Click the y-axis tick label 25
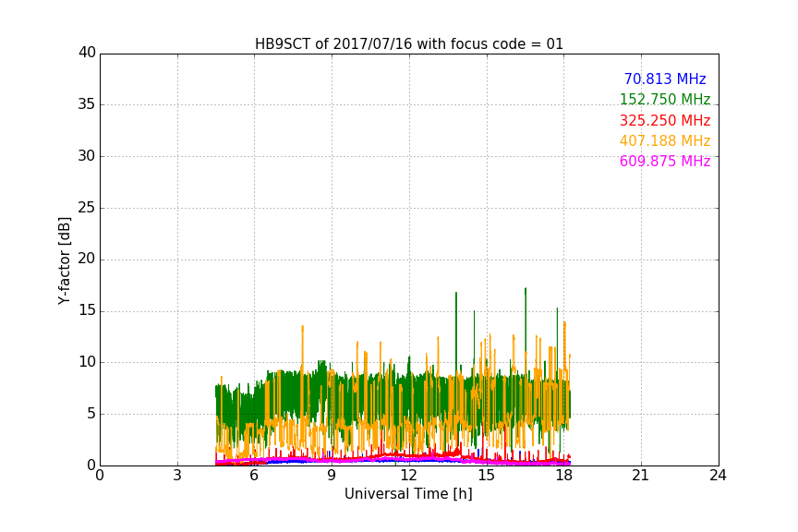The width and height of the screenshot is (798, 532). click(x=87, y=208)
